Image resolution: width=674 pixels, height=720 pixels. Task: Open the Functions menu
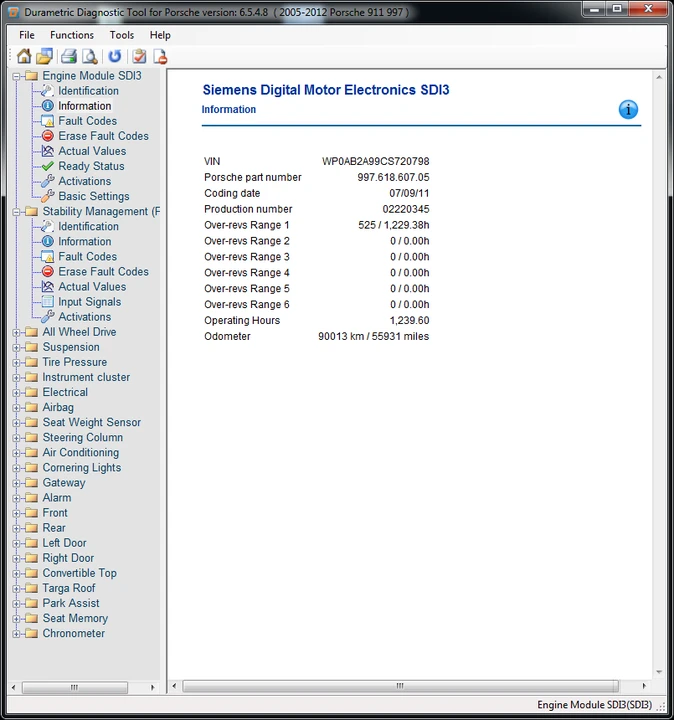[72, 35]
